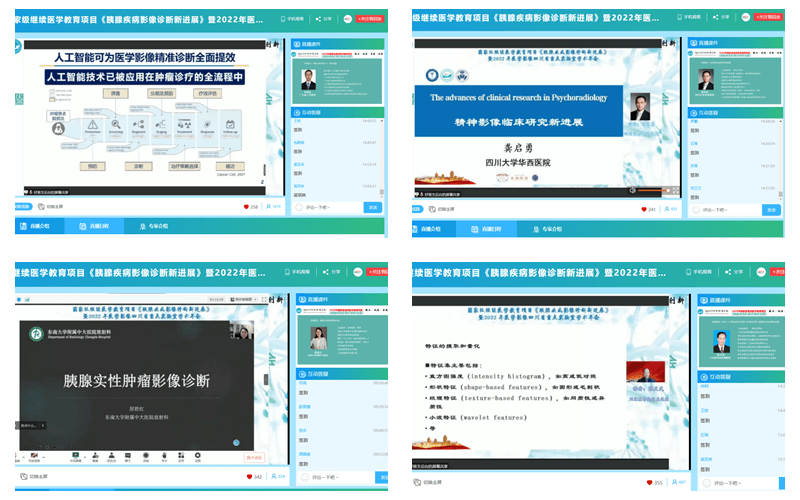Click red follow button in the Psychoradiology panel
The width and height of the screenshot is (800, 500).
coord(768,17)
